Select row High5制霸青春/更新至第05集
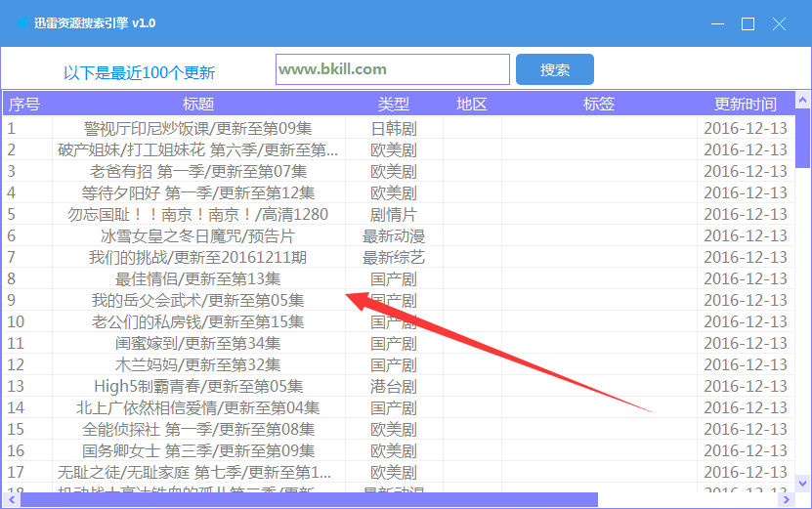The width and height of the screenshot is (812, 509). coord(399,386)
